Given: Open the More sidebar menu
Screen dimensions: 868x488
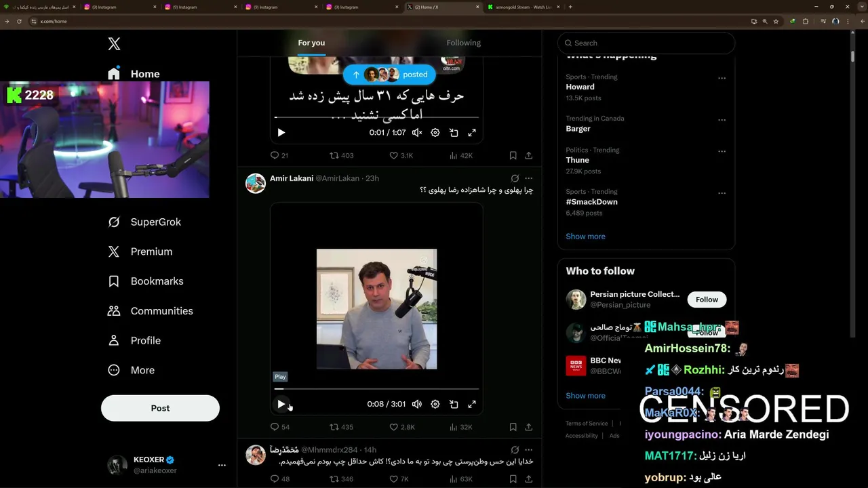Looking at the screenshot, I should [132, 370].
